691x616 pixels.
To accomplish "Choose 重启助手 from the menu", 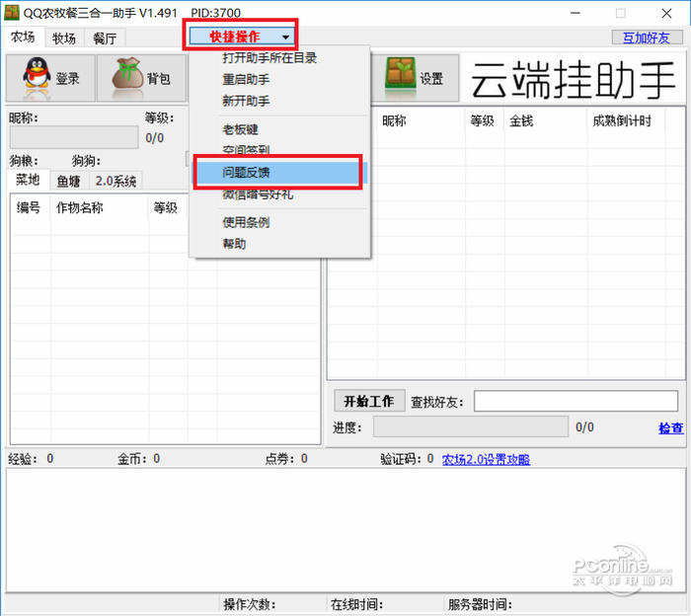I will coord(246,80).
